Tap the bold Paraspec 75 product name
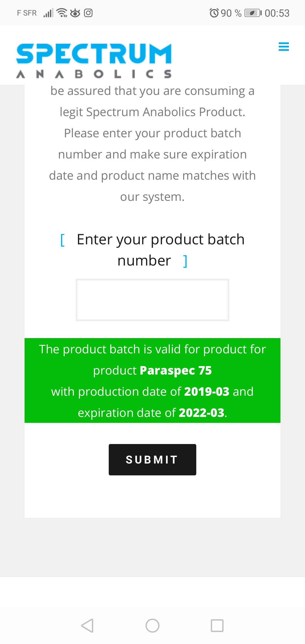This screenshot has height=644, width=305. tap(176, 371)
